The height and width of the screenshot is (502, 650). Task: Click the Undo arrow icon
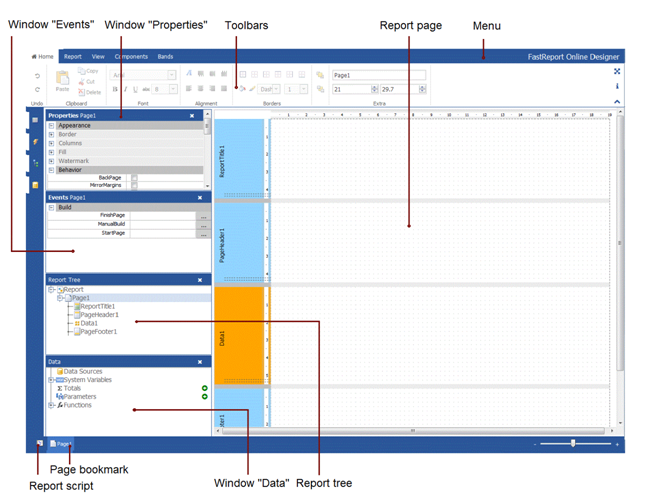click(x=37, y=76)
